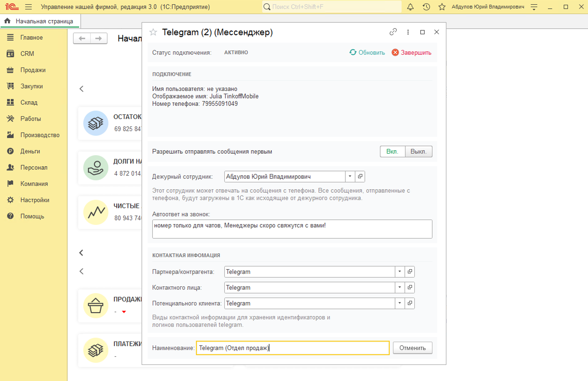Open the Дежурный сотрудник record icon

pos(360,176)
